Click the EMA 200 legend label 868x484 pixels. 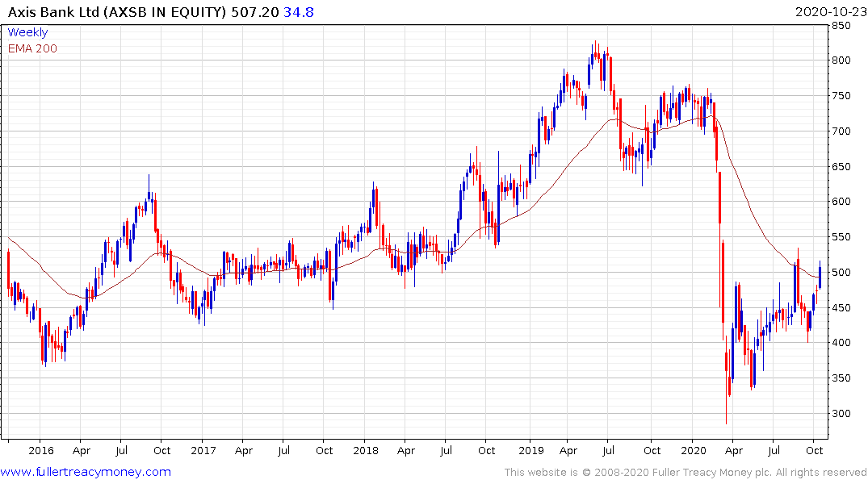pyautogui.click(x=32, y=48)
